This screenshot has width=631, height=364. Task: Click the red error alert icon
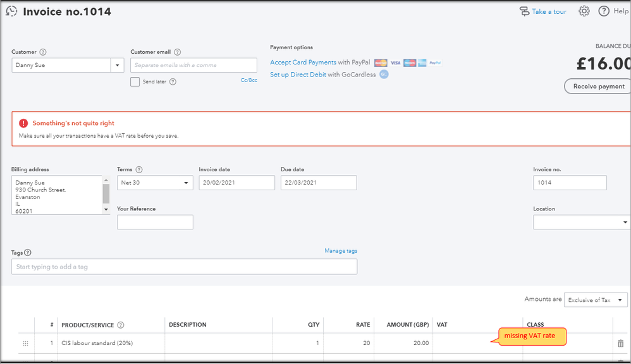pyautogui.click(x=23, y=123)
